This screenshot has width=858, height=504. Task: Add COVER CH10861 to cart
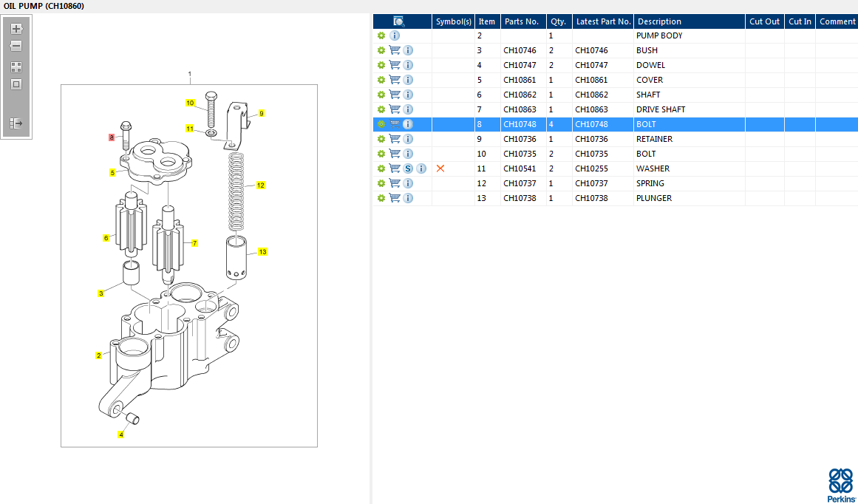tap(395, 80)
